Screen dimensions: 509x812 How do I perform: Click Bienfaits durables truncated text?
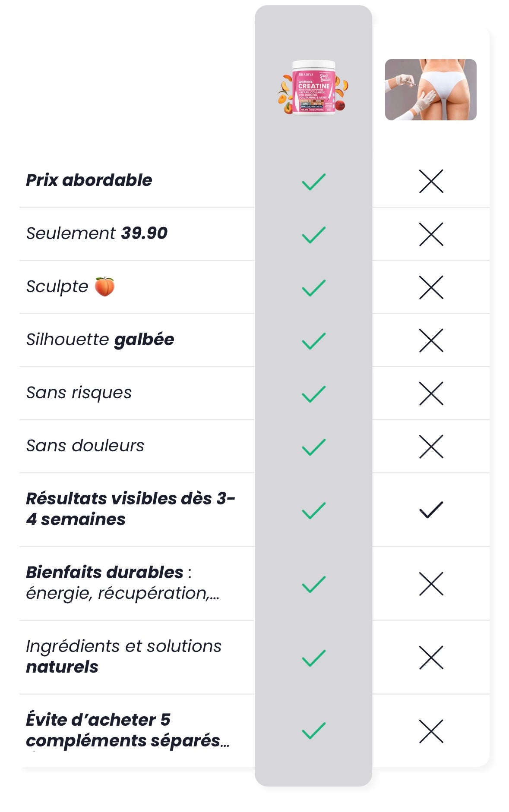123,583
